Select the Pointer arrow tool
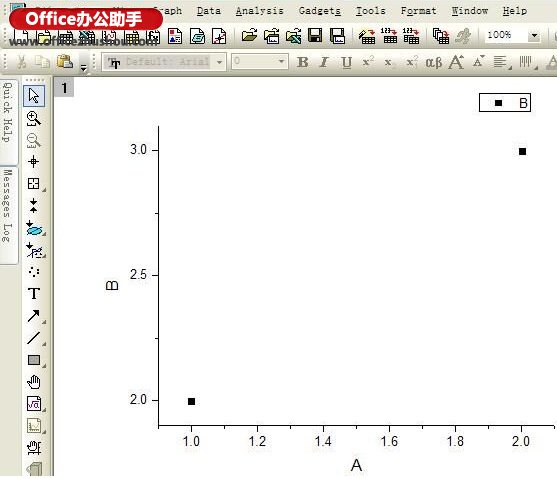557x478 pixels. tap(34, 96)
